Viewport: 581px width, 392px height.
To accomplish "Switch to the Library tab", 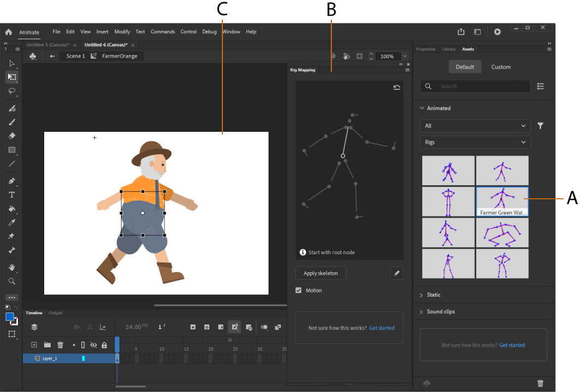I will pyautogui.click(x=449, y=49).
